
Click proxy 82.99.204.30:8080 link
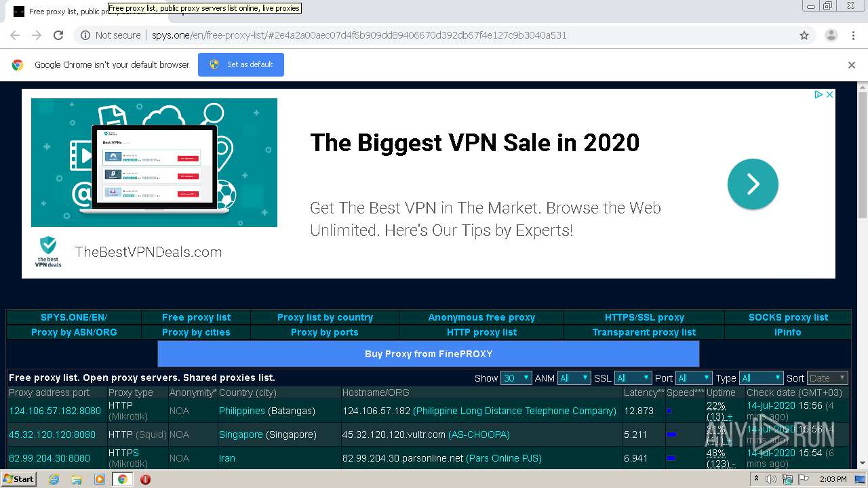click(x=50, y=458)
